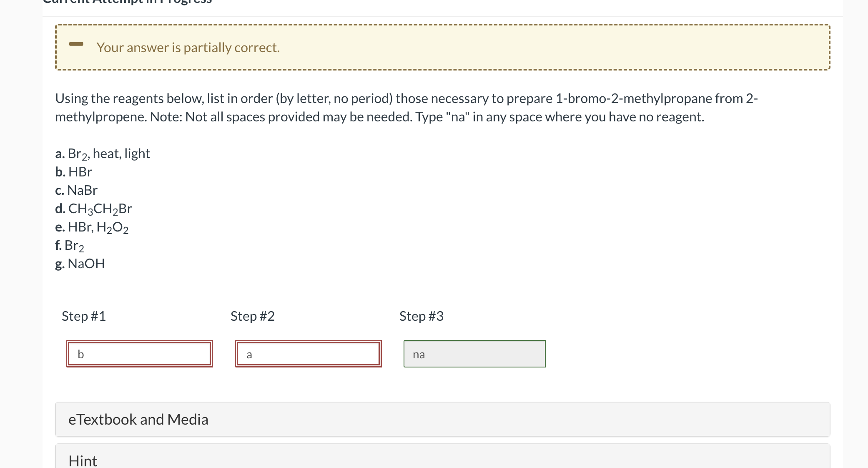
Task: Expand the eTextbook and Media section
Action: click(138, 419)
